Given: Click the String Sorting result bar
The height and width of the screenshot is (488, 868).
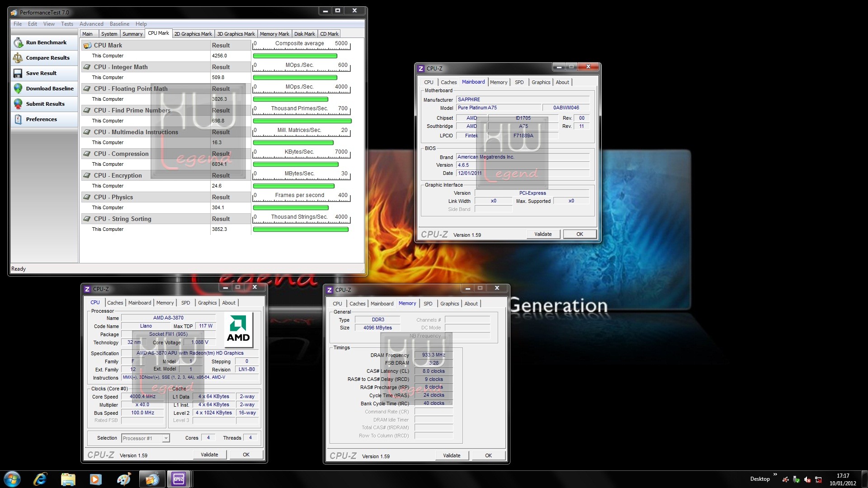Looking at the screenshot, I should pos(301,230).
